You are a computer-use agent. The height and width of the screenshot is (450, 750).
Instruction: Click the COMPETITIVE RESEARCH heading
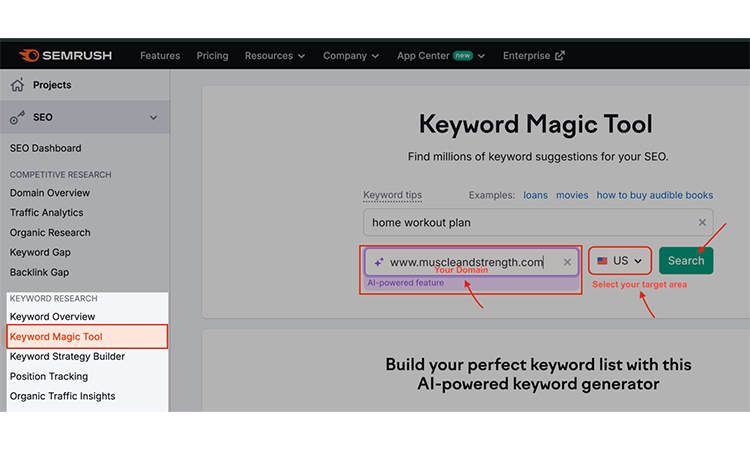click(60, 175)
